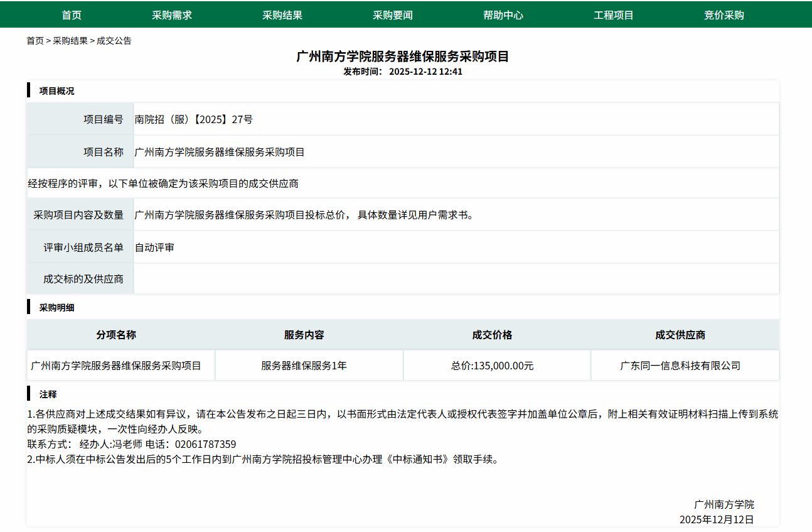Viewport: 812px width, 532px height.
Task: Click the 服务器维保服务1年 table cell
Action: click(x=304, y=366)
